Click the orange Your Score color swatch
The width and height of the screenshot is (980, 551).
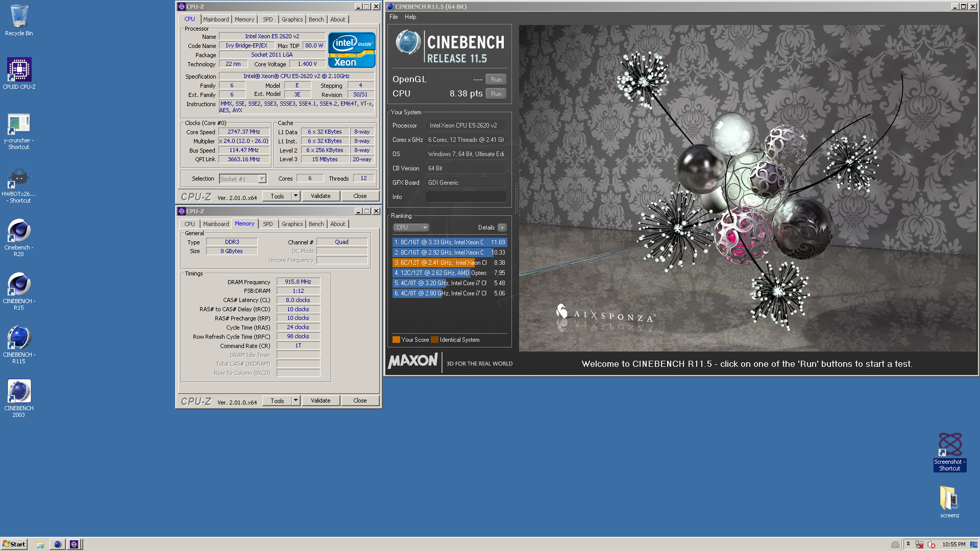click(396, 340)
